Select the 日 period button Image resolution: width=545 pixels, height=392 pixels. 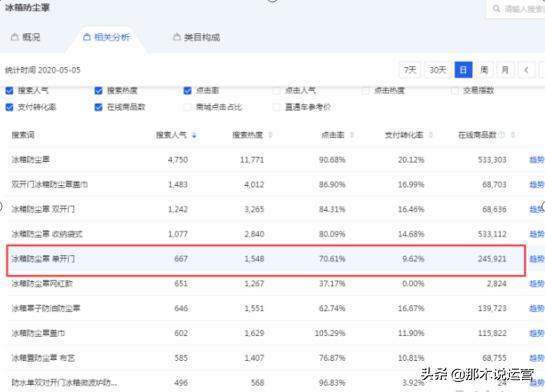point(463,70)
